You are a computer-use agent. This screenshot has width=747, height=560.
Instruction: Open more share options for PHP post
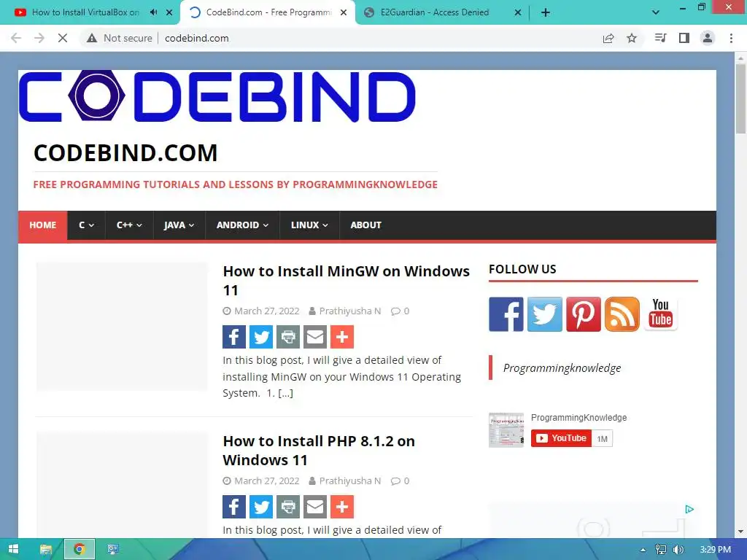[342, 507]
